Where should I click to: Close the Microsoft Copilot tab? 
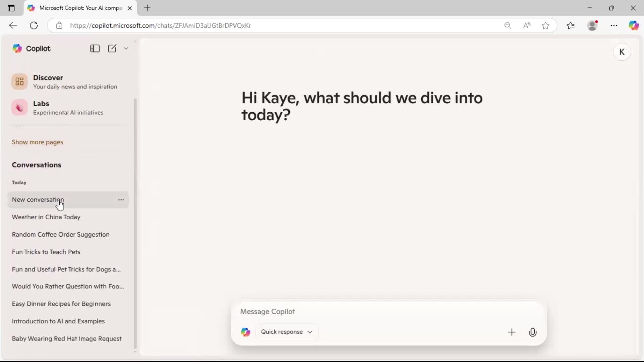point(130,8)
